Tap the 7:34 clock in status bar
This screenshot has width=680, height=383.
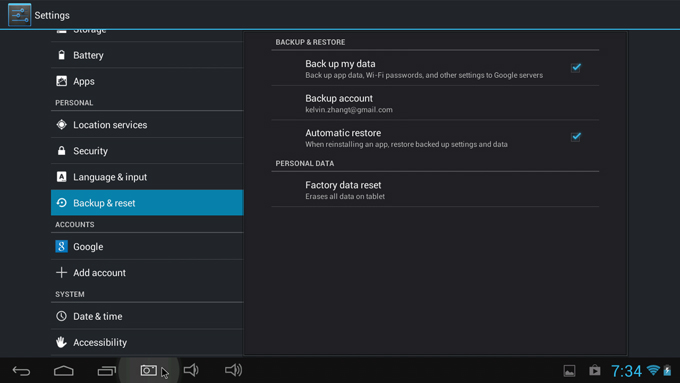pyautogui.click(x=626, y=371)
